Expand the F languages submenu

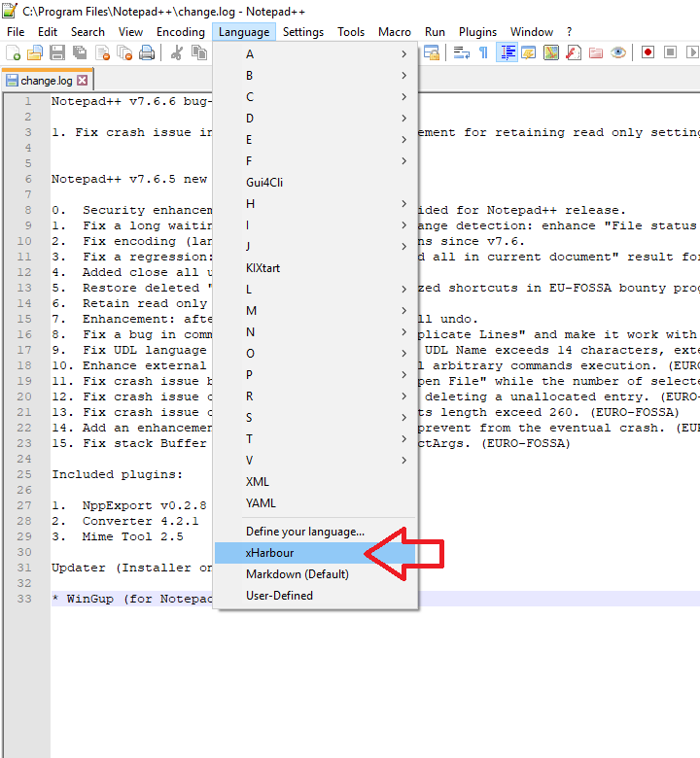click(x=315, y=161)
